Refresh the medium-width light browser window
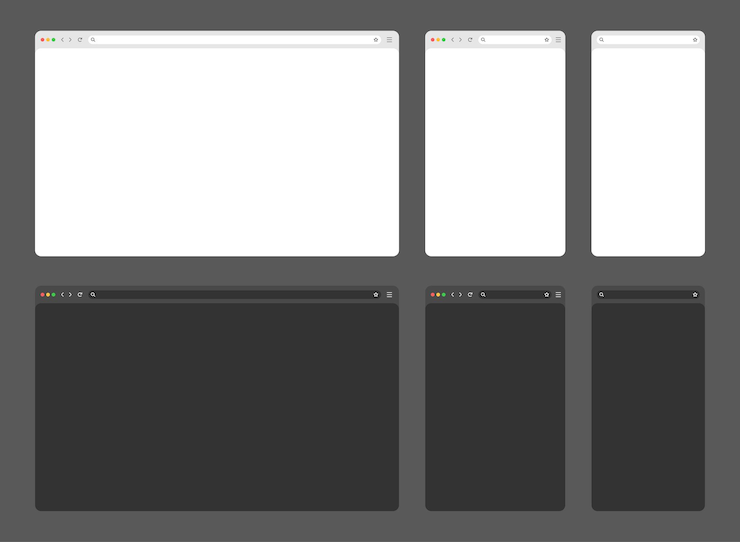This screenshot has height=542, width=740. tap(470, 40)
